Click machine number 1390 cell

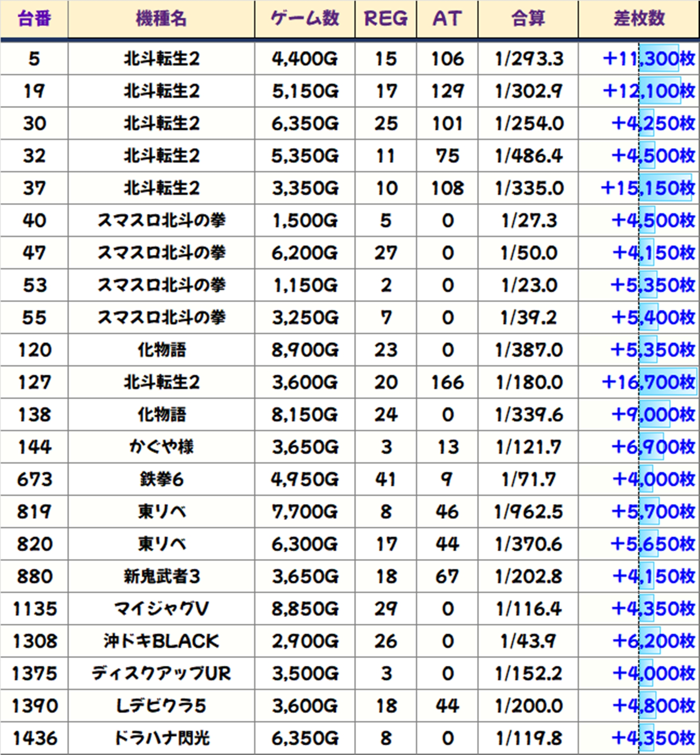tap(34, 706)
